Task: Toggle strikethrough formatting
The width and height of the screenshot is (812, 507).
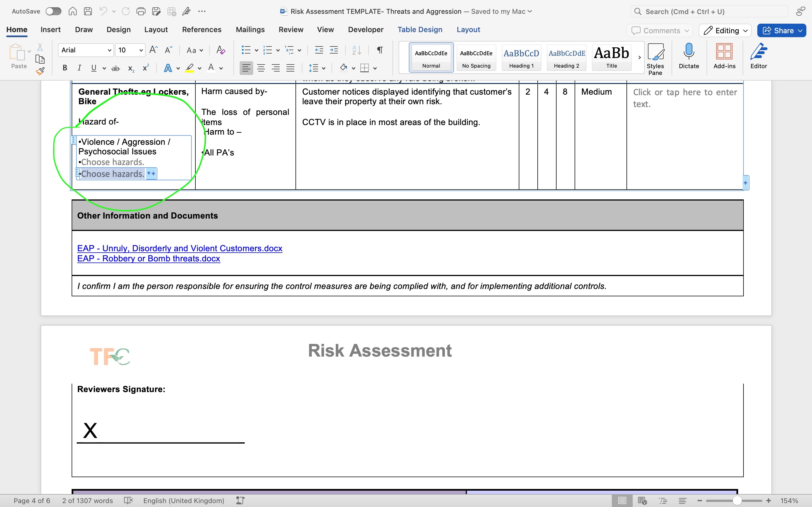Action: (115, 68)
